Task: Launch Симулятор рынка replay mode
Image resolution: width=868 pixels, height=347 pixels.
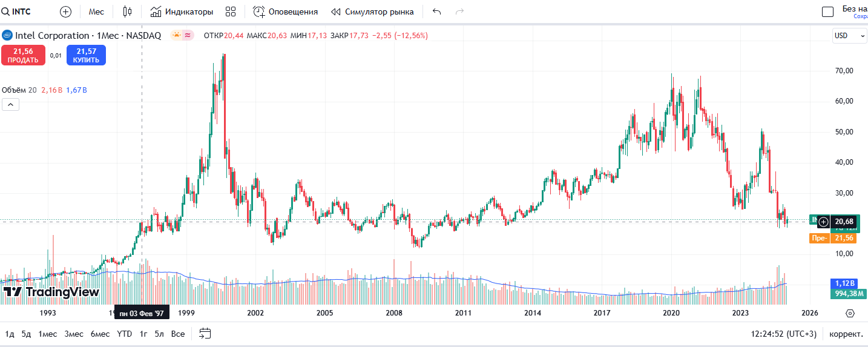Action: (x=373, y=12)
